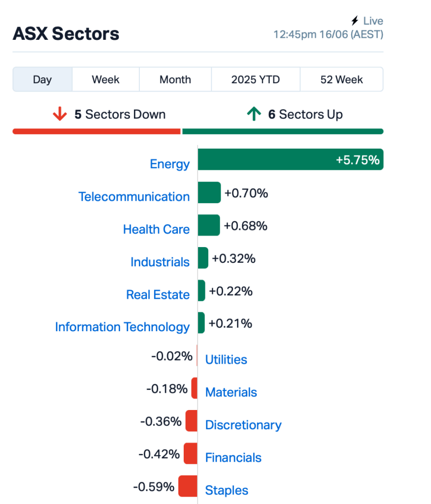Open the Energy sector link

[x=170, y=164]
